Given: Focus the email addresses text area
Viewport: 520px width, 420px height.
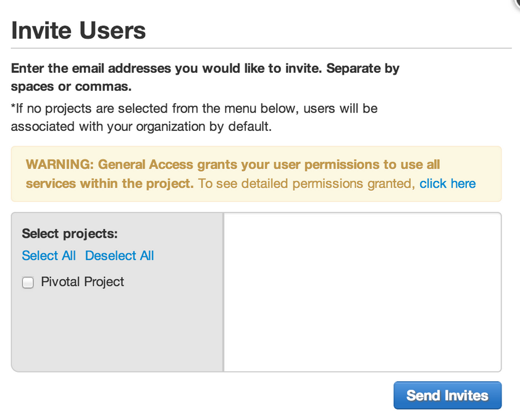Looking at the screenshot, I should click(x=362, y=292).
